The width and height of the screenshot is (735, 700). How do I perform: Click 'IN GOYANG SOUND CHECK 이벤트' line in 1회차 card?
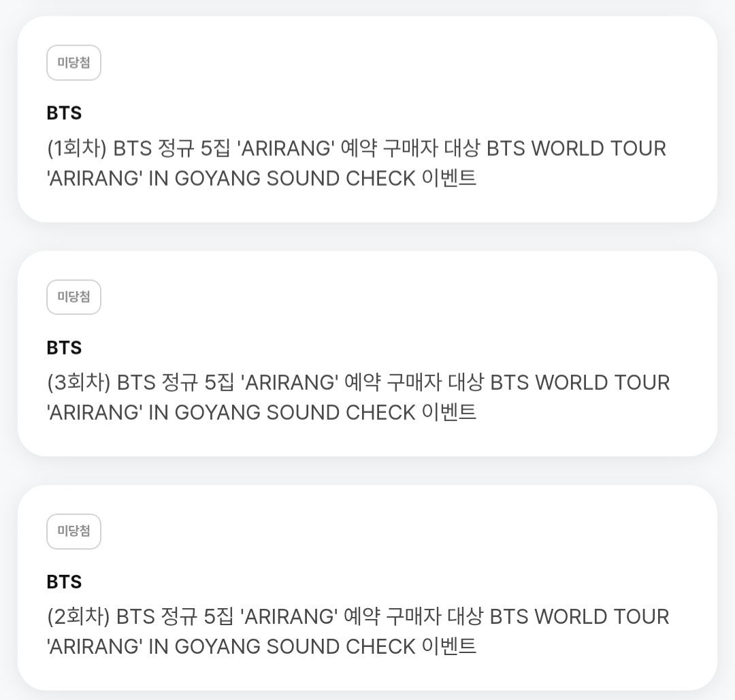pos(312,178)
